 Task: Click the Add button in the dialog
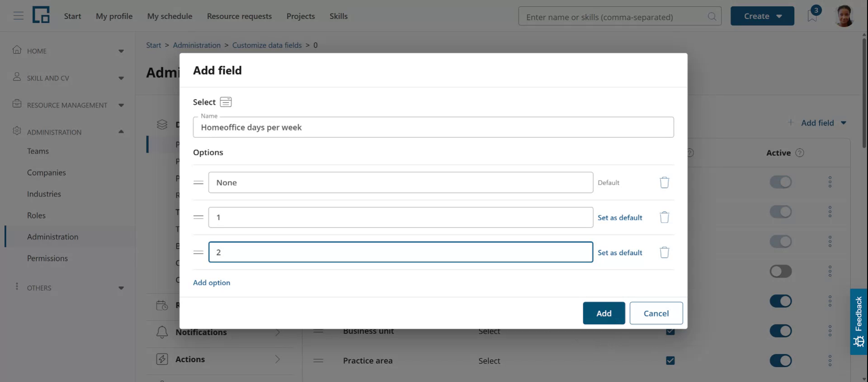point(604,313)
